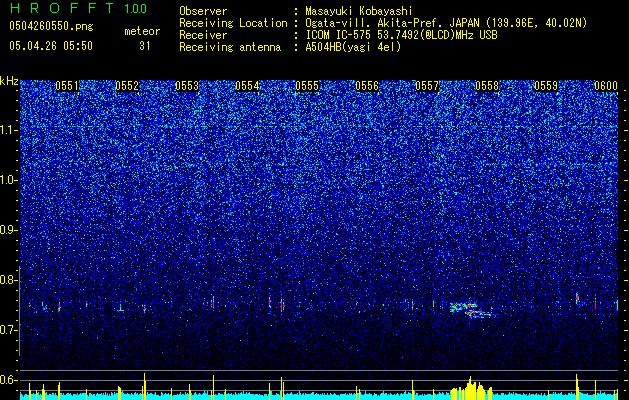This screenshot has height=400, width=629.
Task: Click the 0.9 kHz axis label
Action: 9,230
